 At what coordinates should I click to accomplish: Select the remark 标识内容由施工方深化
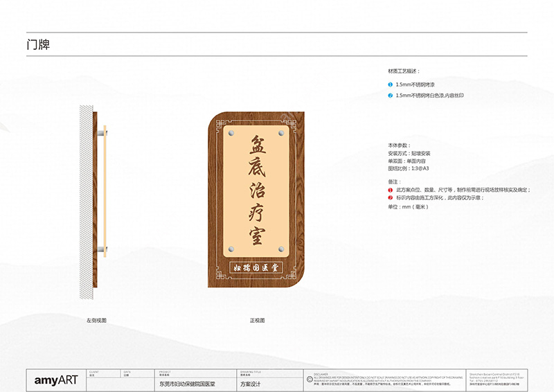pyautogui.click(x=440, y=198)
